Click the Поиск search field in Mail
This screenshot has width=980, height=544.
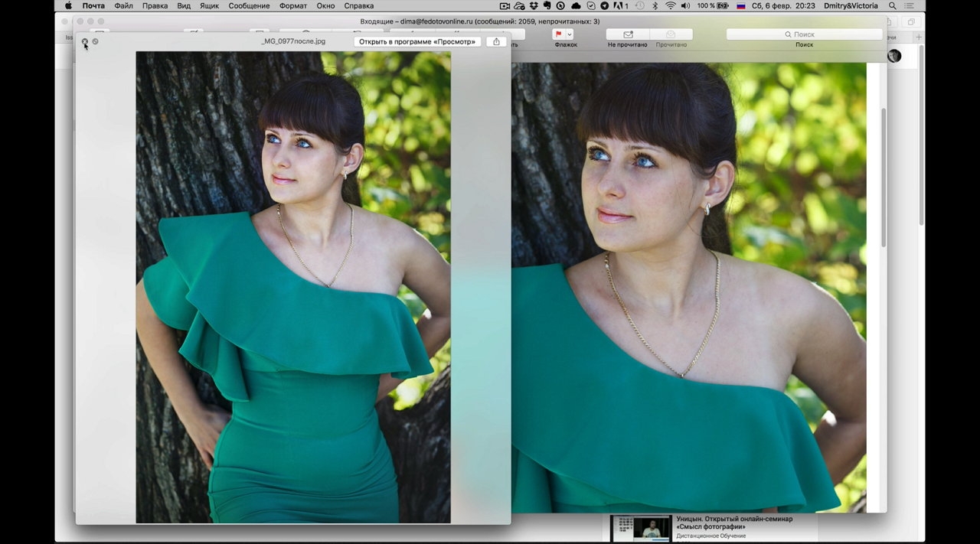point(805,34)
